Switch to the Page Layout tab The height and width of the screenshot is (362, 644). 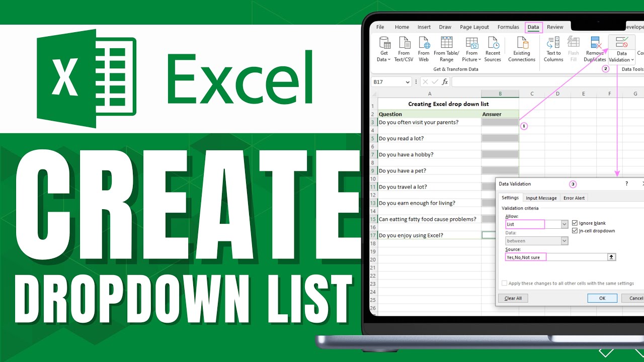474,27
